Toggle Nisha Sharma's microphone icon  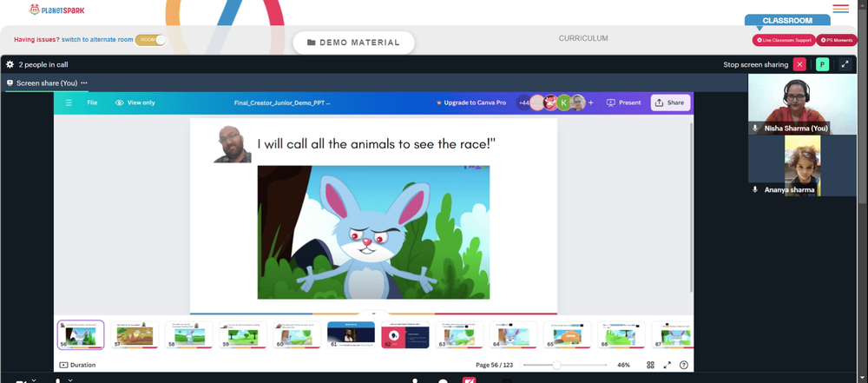(x=754, y=128)
